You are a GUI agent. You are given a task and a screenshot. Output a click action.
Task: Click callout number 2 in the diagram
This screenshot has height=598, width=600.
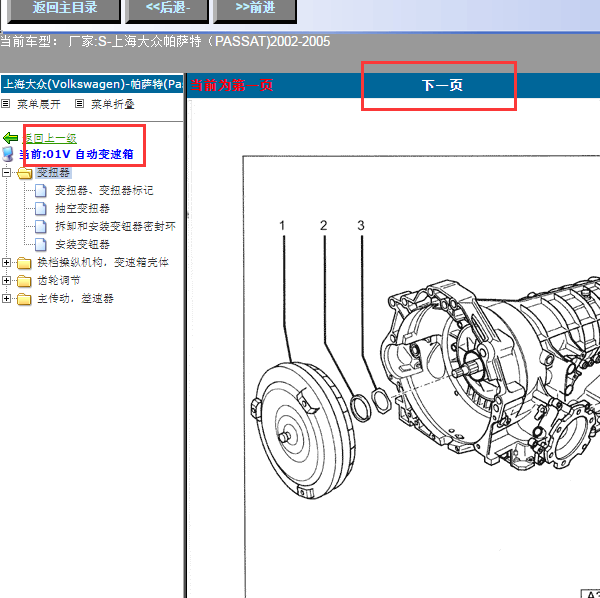tap(323, 226)
